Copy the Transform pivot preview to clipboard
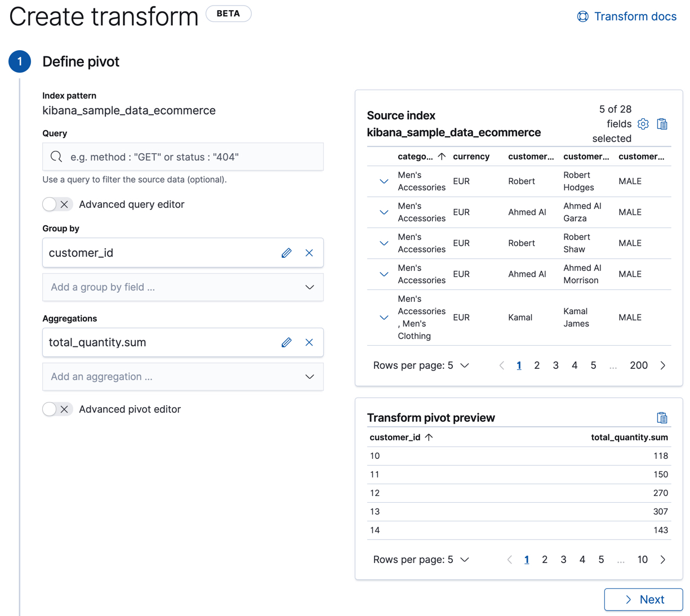The width and height of the screenshot is (690, 616). pos(662,417)
